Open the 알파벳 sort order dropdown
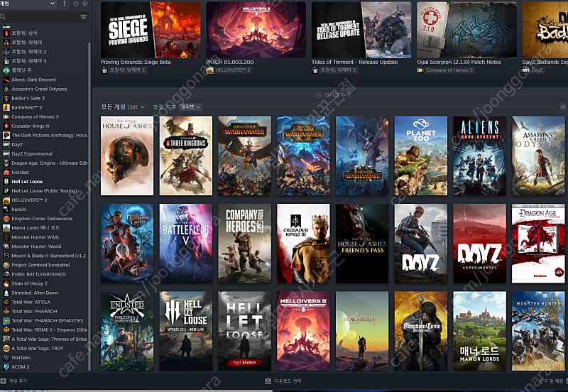 point(190,107)
